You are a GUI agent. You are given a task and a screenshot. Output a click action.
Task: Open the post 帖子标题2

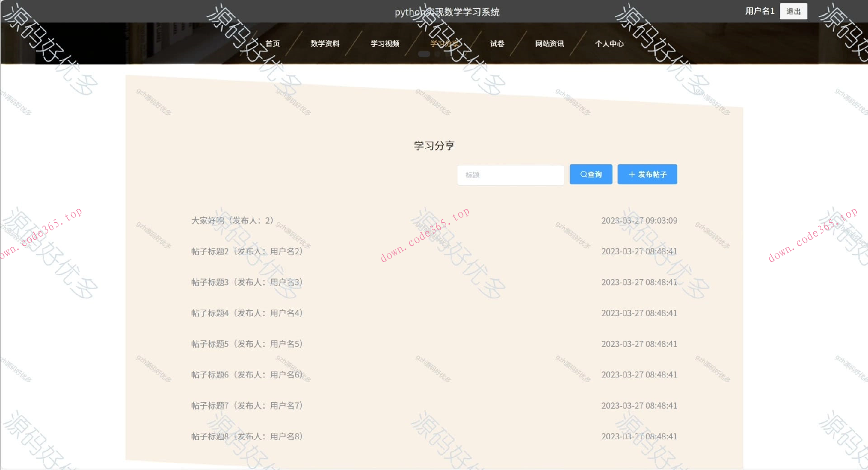(246, 251)
